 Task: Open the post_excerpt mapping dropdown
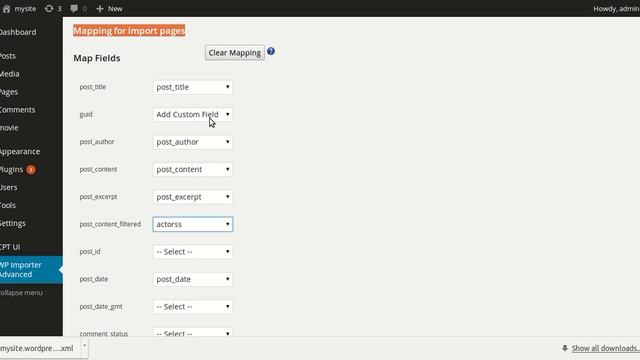[193, 197]
